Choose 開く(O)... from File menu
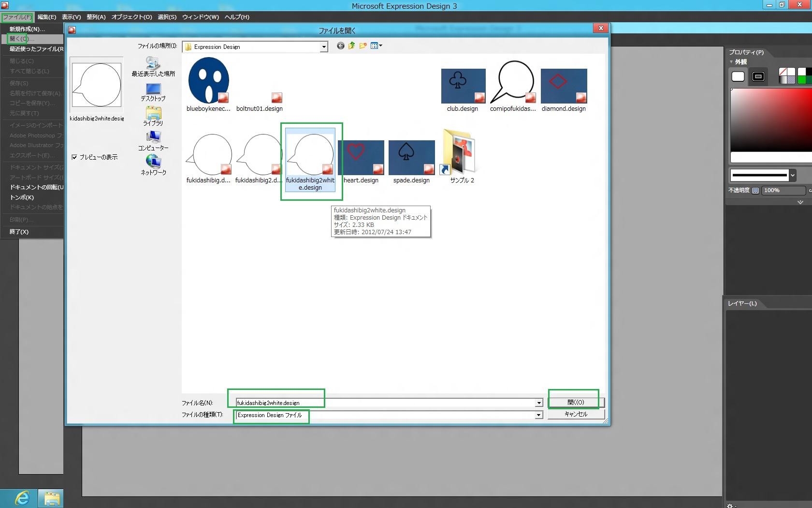The height and width of the screenshot is (508, 812). (32, 39)
